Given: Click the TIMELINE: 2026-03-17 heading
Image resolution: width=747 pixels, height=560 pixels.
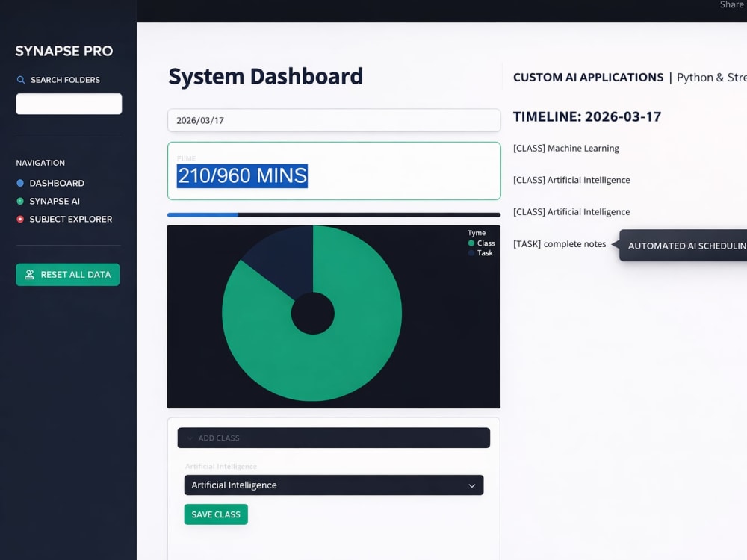Looking at the screenshot, I should (587, 116).
